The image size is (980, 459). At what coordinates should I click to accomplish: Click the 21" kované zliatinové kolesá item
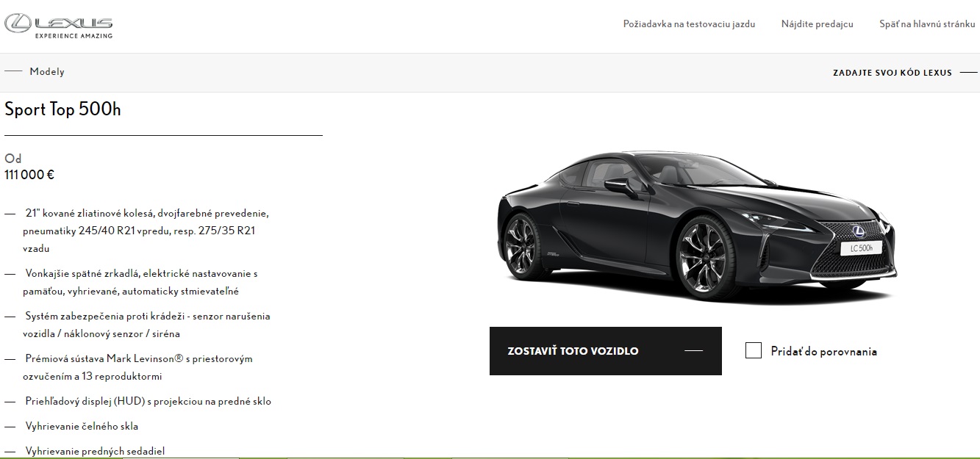click(146, 231)
